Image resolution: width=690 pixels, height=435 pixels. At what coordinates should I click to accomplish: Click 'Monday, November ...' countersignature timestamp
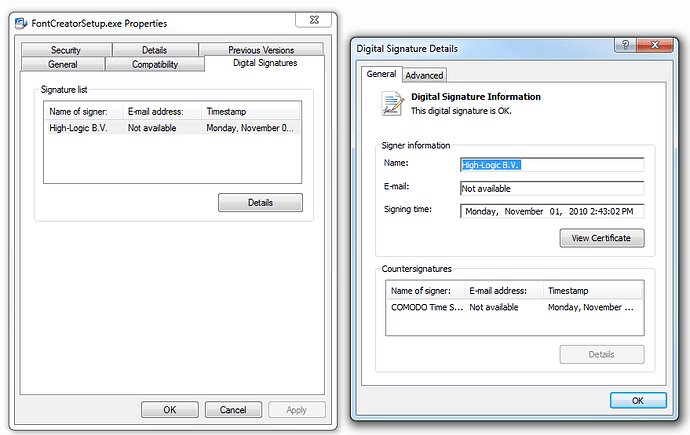(x=591, y=307)
